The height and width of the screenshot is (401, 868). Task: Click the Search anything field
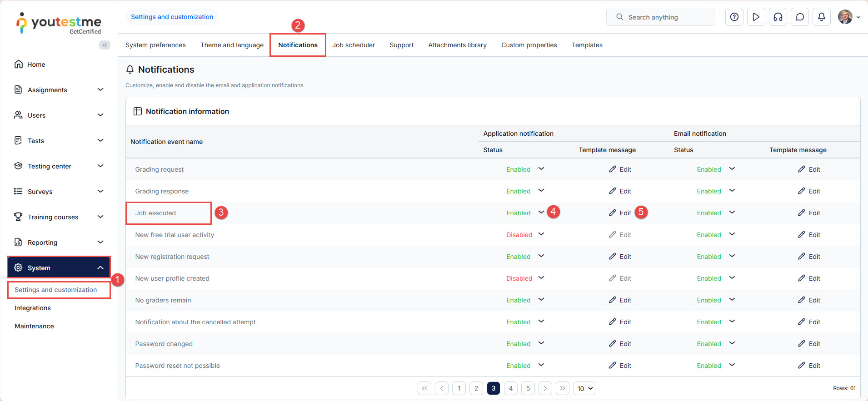[660, 17]
